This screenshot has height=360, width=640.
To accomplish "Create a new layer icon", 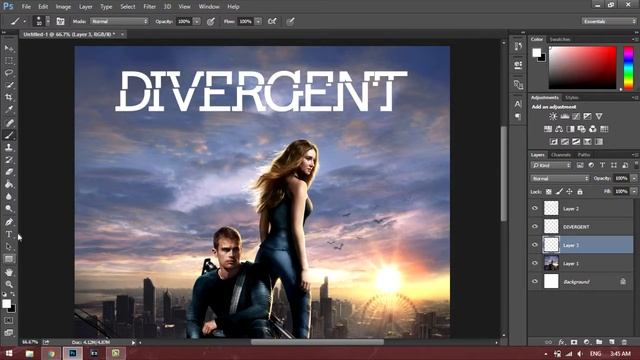I will pyautogui.click(x=611, y=342).
